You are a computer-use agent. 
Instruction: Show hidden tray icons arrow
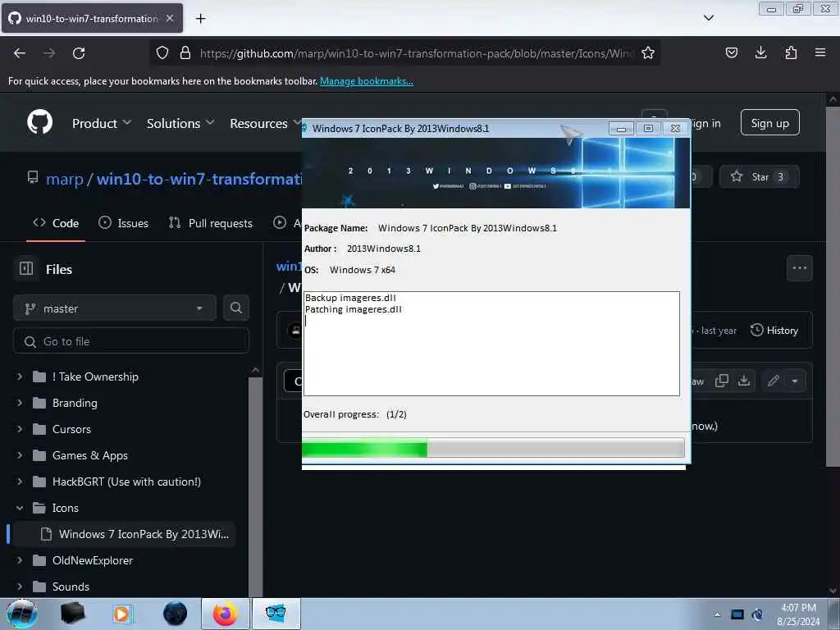(x=717, y=614)
